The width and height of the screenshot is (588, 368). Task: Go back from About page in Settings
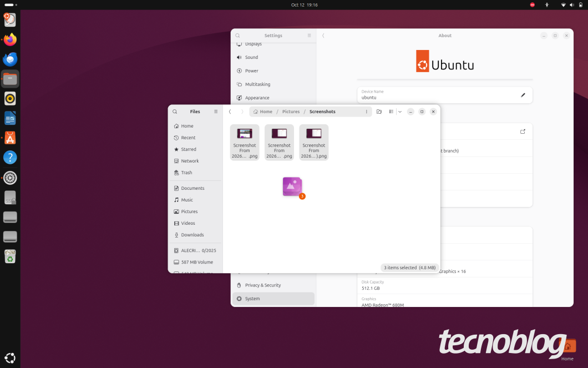coord(323,36)
